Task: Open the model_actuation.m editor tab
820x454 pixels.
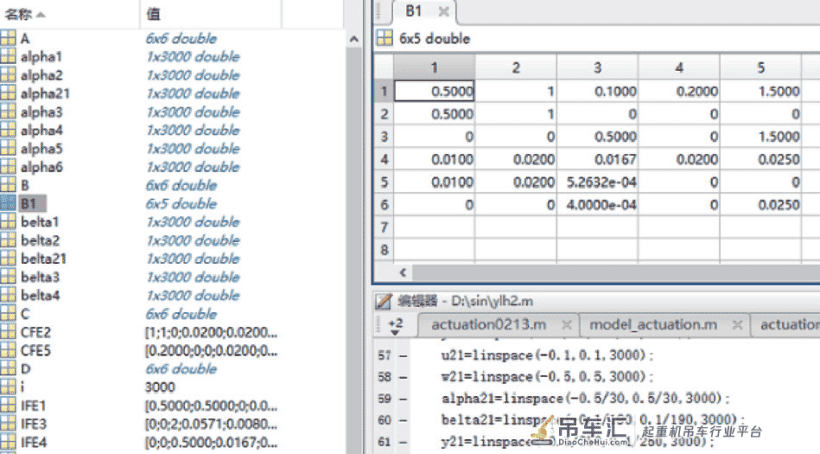Action: [653, 325]
